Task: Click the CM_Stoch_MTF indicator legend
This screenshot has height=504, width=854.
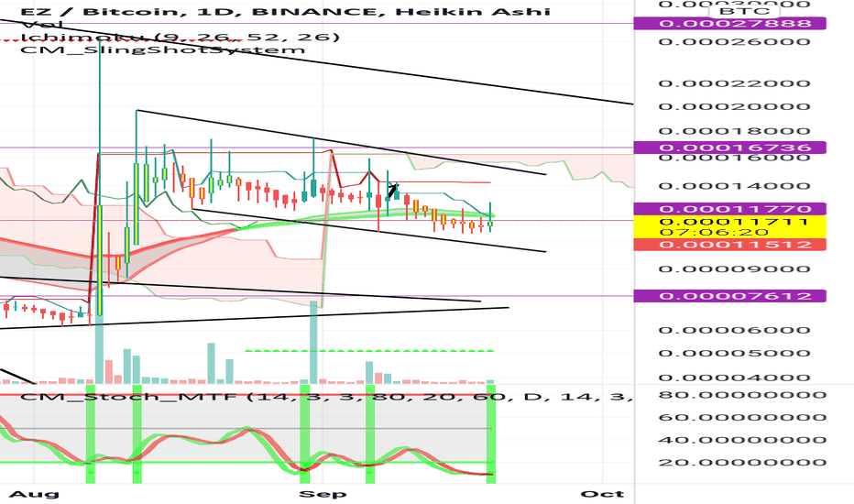Action: click(325, 396)
